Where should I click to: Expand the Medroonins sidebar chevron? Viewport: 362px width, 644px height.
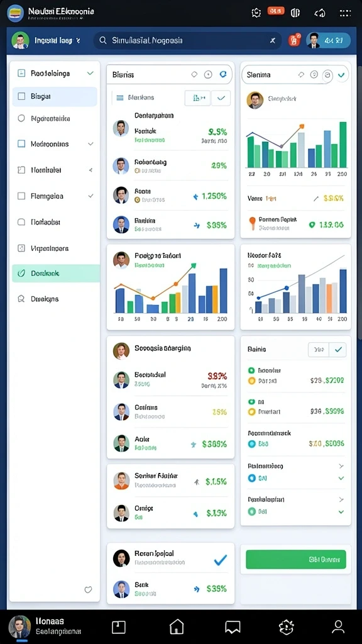tap(90, 144)
